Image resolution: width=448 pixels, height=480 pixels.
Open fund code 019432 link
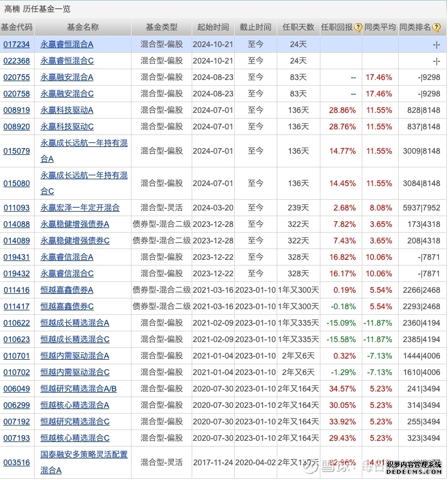(16, 274)
